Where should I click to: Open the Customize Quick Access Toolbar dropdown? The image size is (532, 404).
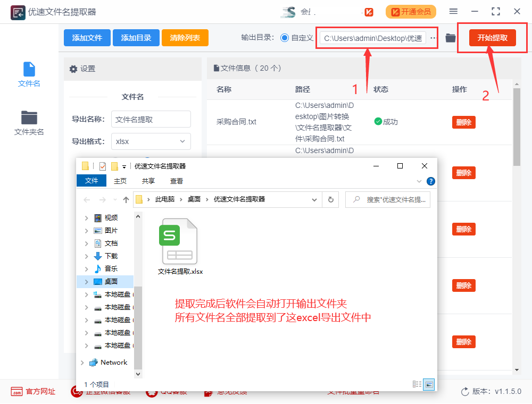coord(124,166)
